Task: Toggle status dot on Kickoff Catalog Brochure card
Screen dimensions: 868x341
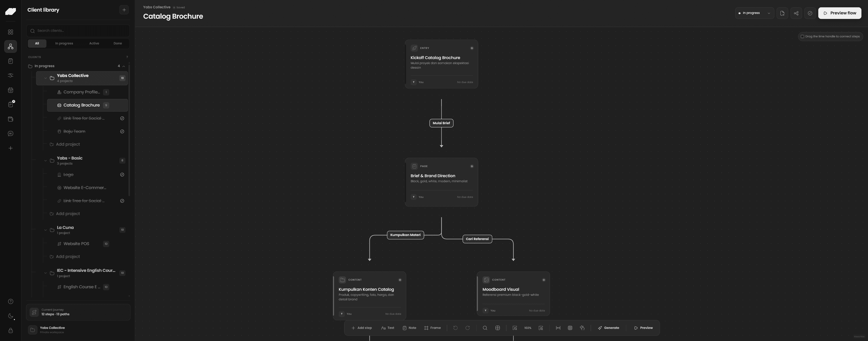Action: (x=472, y=48)
